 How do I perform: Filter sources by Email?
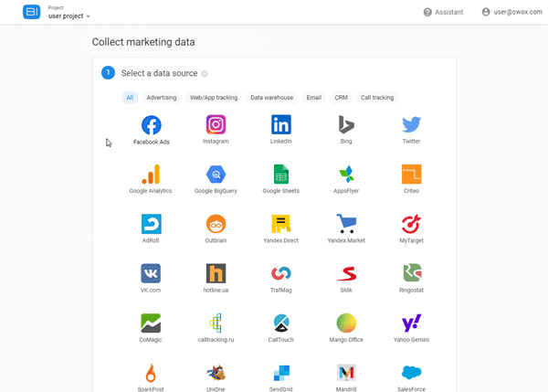(x=314, y=98)
